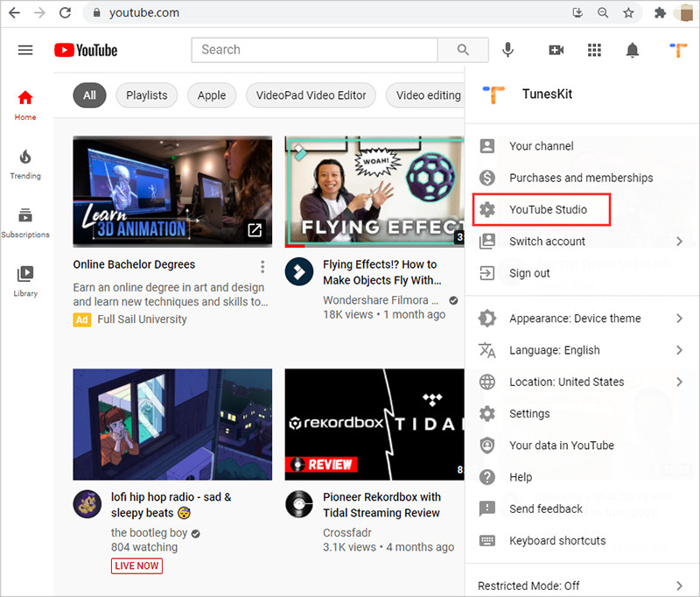Open the notifications bell icon

pos(633,50)
